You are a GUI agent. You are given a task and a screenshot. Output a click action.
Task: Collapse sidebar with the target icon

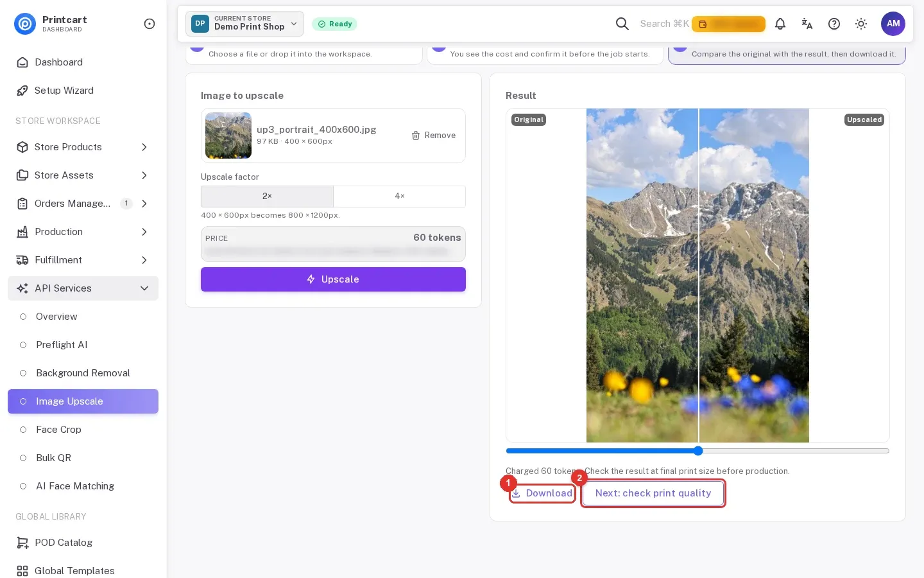(x=150, y=24)
